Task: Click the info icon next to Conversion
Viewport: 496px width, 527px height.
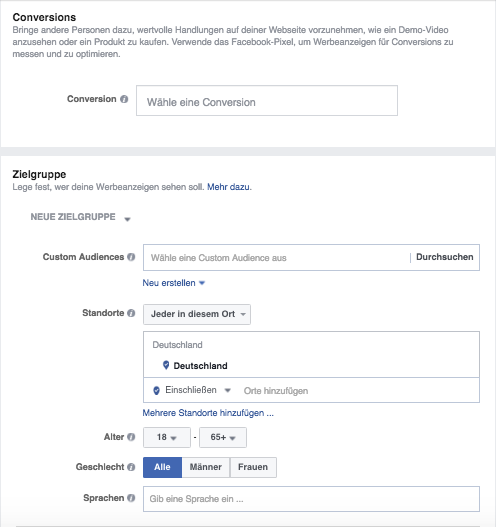Action: point(124,99)
